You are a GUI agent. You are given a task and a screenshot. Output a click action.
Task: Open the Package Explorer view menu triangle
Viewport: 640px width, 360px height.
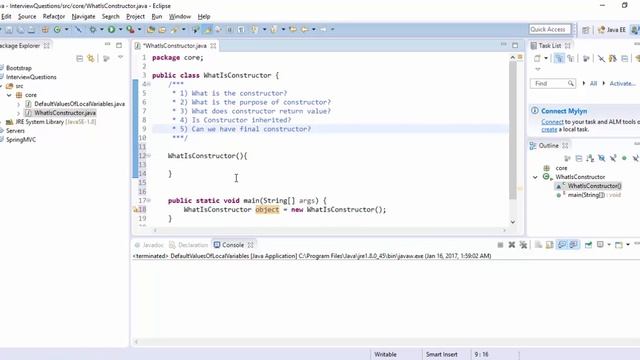coord(120,58)
